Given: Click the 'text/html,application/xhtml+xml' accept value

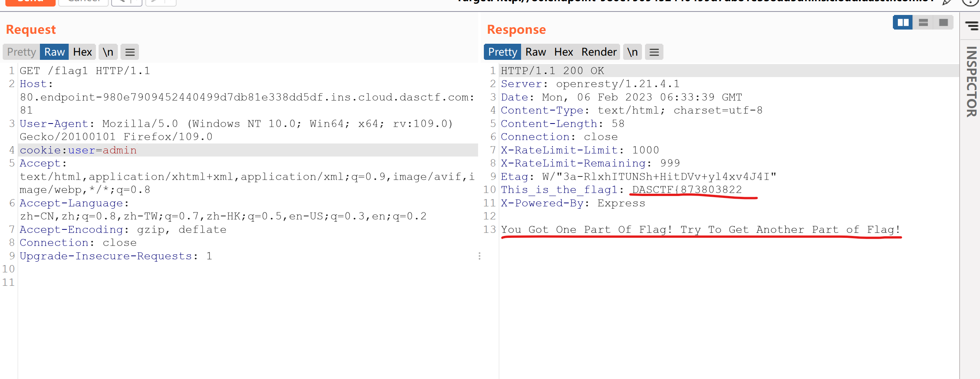Looking at the screenshot, I should [x=247, y=176].
